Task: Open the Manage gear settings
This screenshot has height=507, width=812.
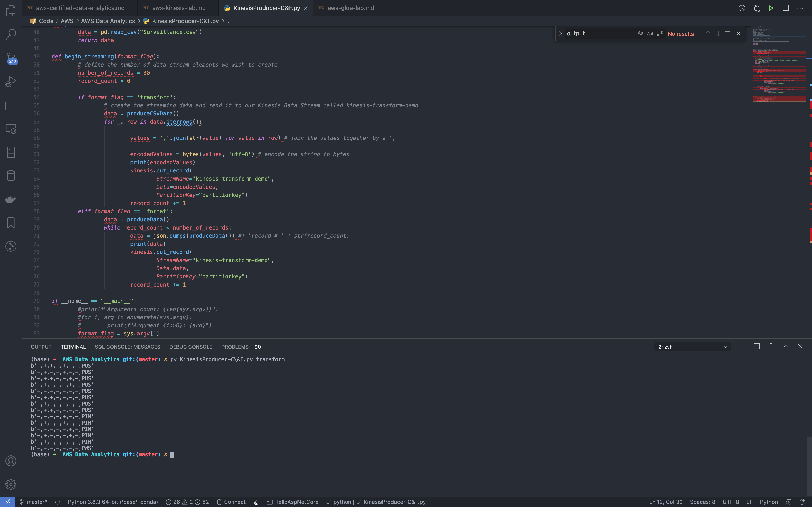Action: (11, 484)
